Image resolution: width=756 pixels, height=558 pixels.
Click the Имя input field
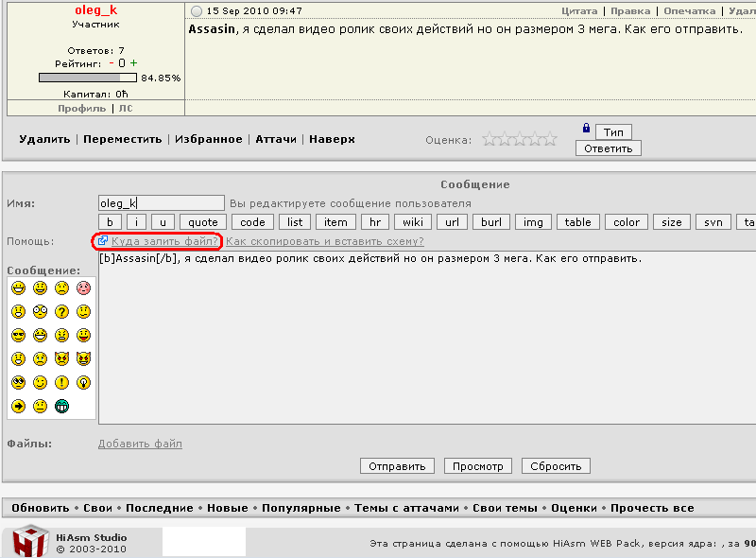click(x=162, y=202)
